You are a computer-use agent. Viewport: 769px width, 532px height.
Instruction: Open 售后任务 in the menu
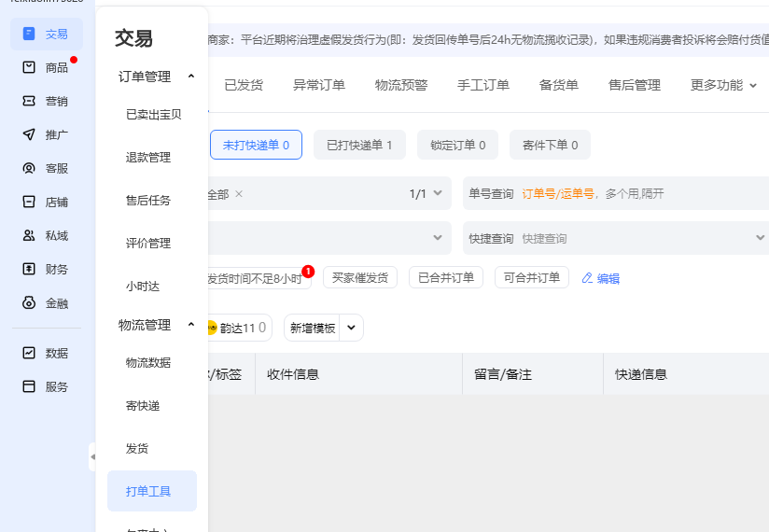pyautogui.click(x=148, y=200)
